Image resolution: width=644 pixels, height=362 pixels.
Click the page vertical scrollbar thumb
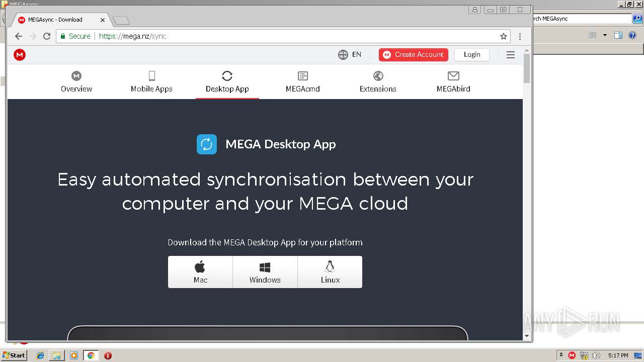click(527, 68)
